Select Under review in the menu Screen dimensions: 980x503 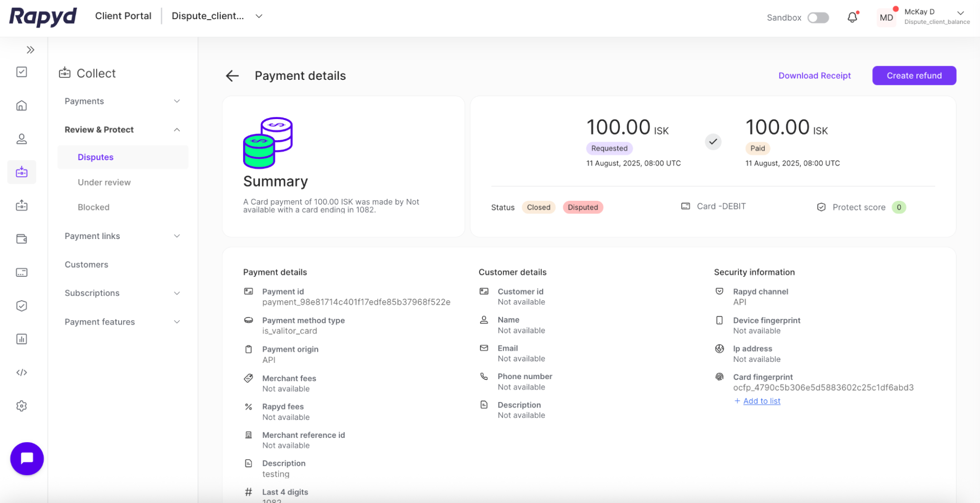(x=104, y=183)
